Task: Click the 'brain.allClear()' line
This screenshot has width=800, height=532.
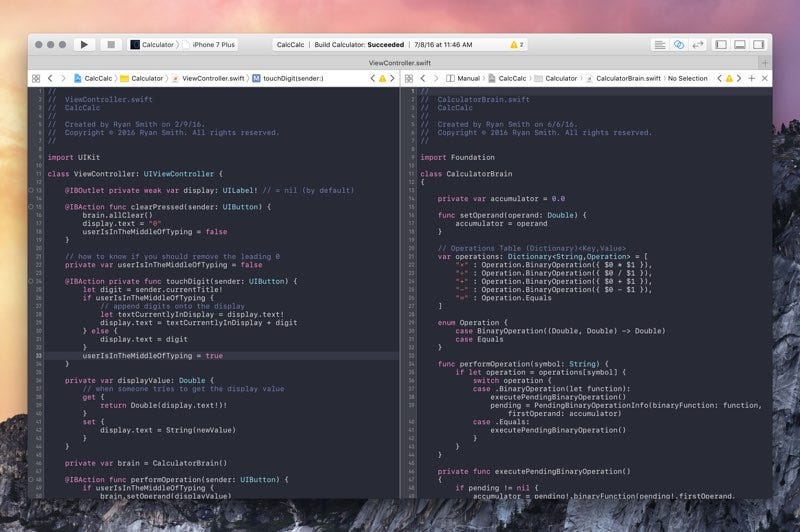Action: tap(117, 215)
